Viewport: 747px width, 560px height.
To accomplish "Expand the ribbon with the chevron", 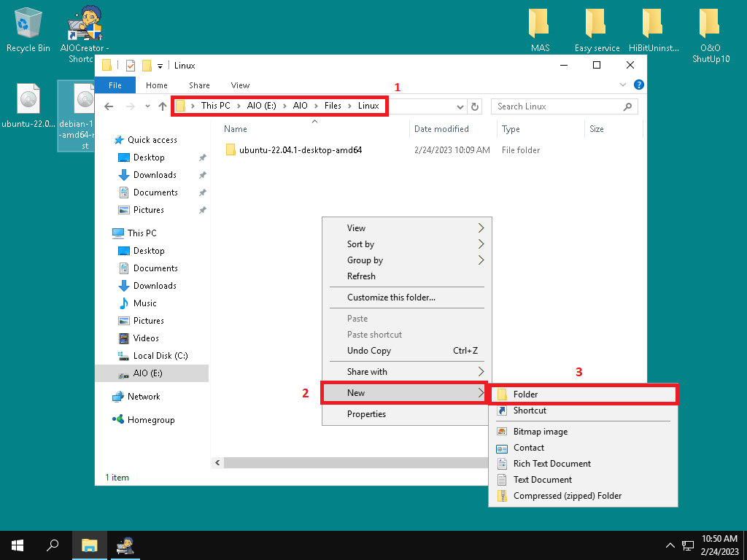I will click(622, 85).
